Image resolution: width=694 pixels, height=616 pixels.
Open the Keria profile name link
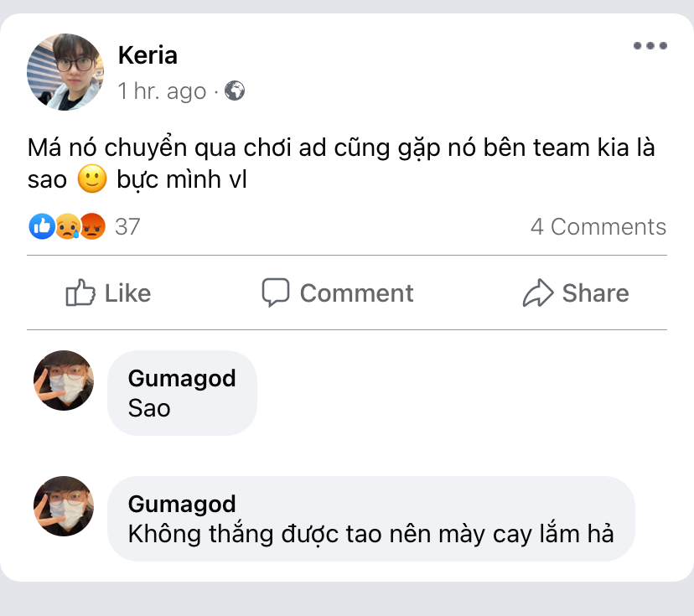148,55
